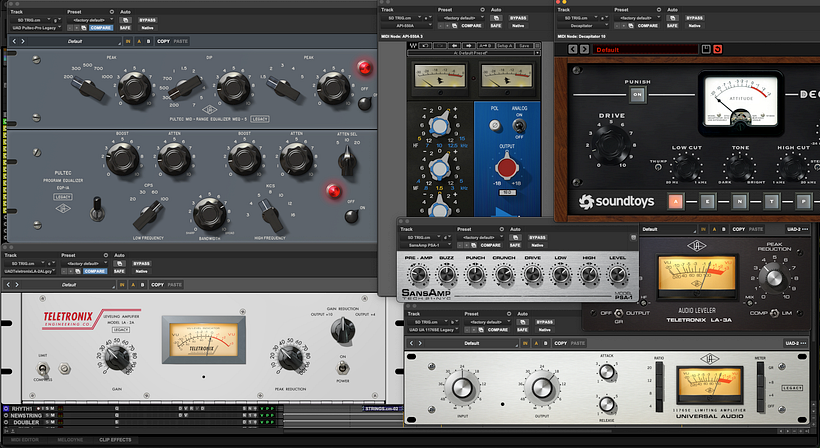Select Decapitator style A button
Image resolution: width=820 pixels, height=448 pixels.
(676, 201)
